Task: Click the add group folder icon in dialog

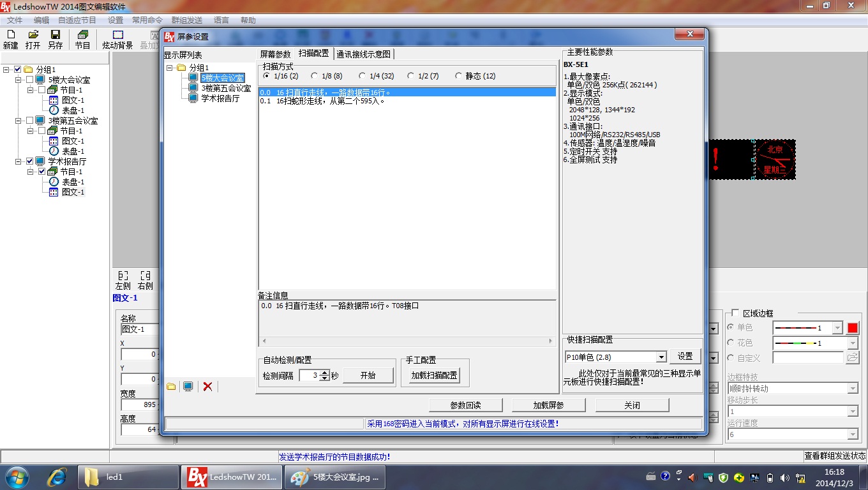Action: tap(171, 387)
